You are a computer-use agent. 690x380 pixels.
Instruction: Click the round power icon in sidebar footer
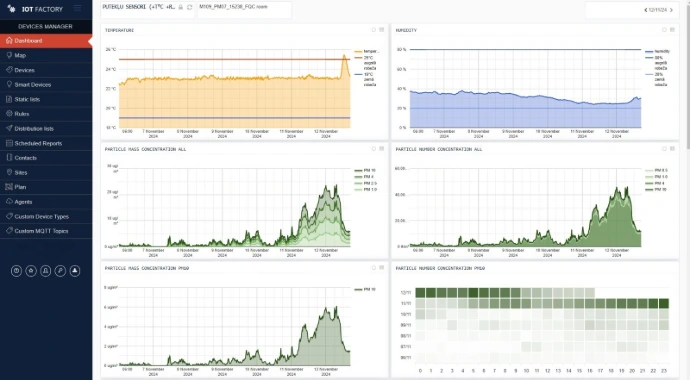click(x=16, y=271)
